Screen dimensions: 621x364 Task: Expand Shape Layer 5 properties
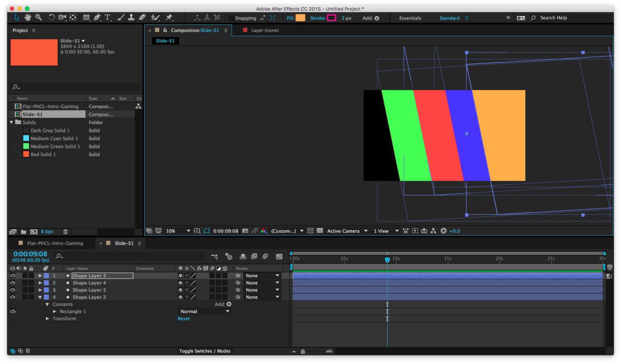click(41, 290)
